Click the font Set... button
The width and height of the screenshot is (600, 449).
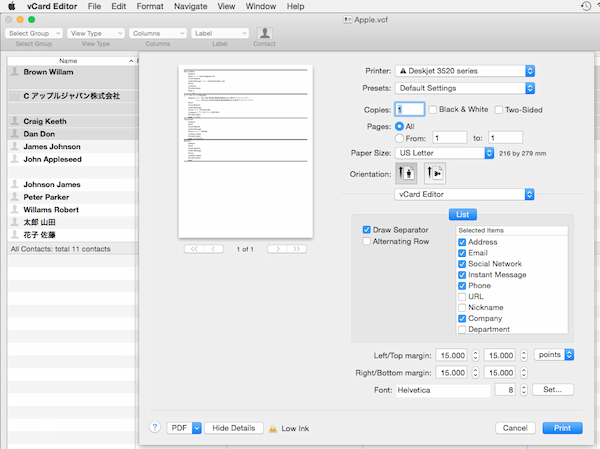(553, 390)
